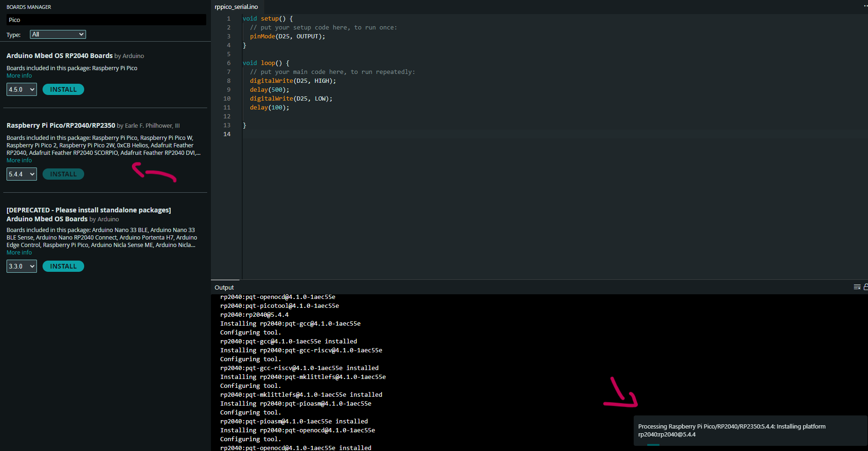Place cursor on the pinMode(D25, OUTPUT) line
Screen dimensions: 868x451
[287, 36]
